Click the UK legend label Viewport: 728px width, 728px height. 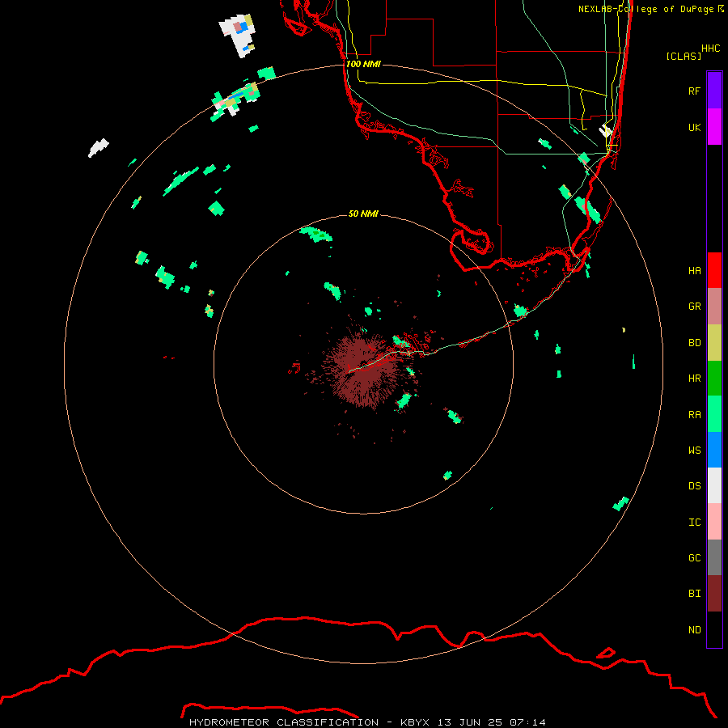(694, 127)
